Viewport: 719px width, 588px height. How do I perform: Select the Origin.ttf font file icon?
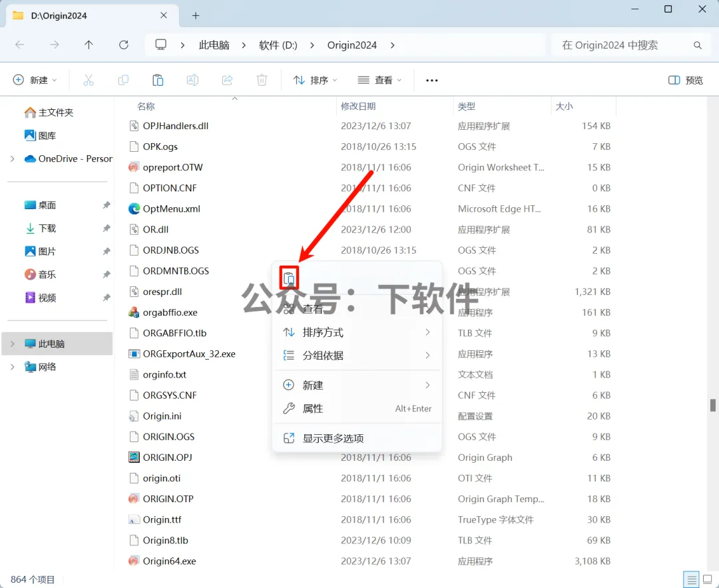point(133,519)
